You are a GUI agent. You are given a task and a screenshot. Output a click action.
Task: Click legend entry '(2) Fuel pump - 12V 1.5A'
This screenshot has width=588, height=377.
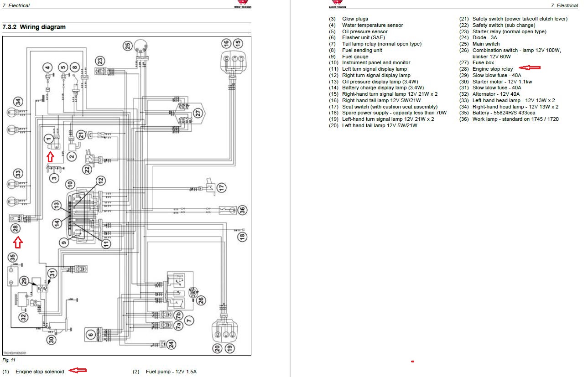(x=165, y=372)
